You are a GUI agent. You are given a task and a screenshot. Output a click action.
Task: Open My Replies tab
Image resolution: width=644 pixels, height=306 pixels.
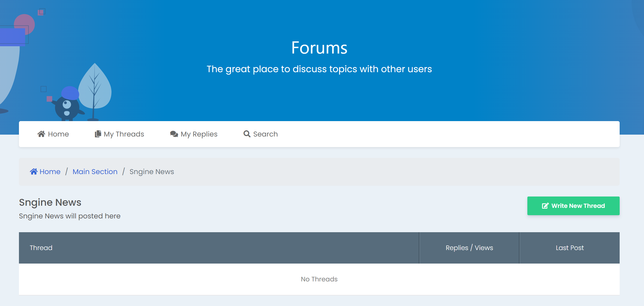[194, 134]
